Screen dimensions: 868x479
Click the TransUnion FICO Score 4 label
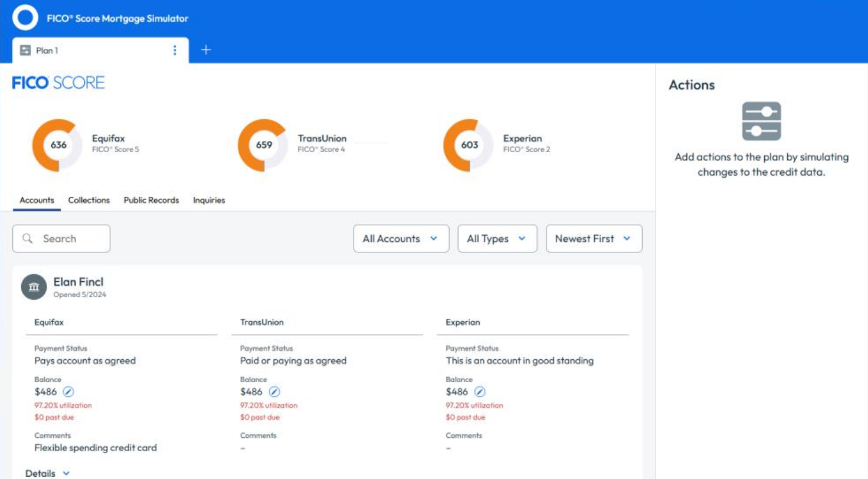pos(322,150)
